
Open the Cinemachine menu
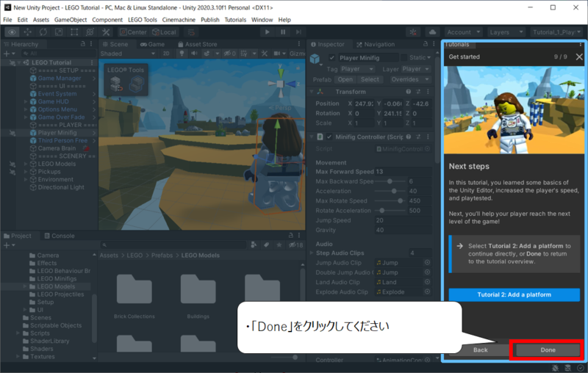(179, 20)
